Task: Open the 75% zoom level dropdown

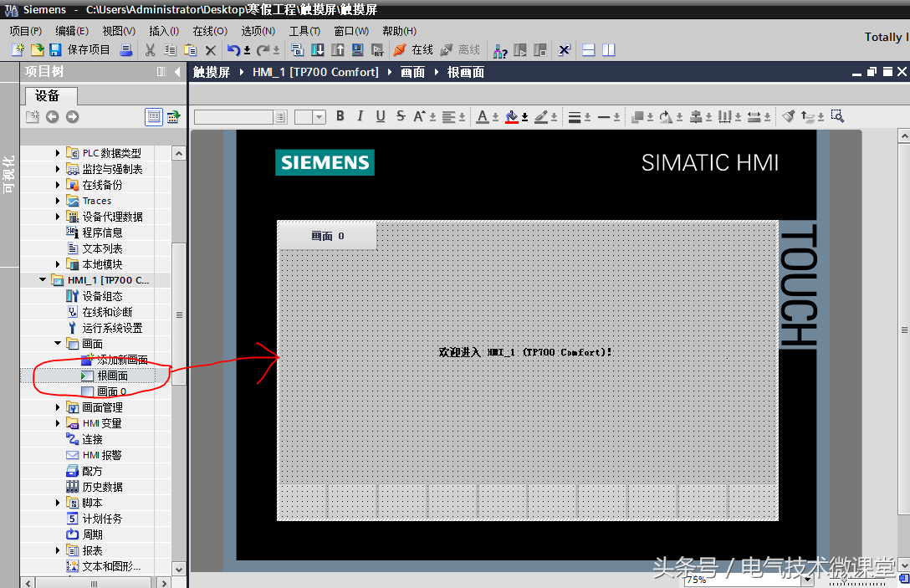Action: 807,580
